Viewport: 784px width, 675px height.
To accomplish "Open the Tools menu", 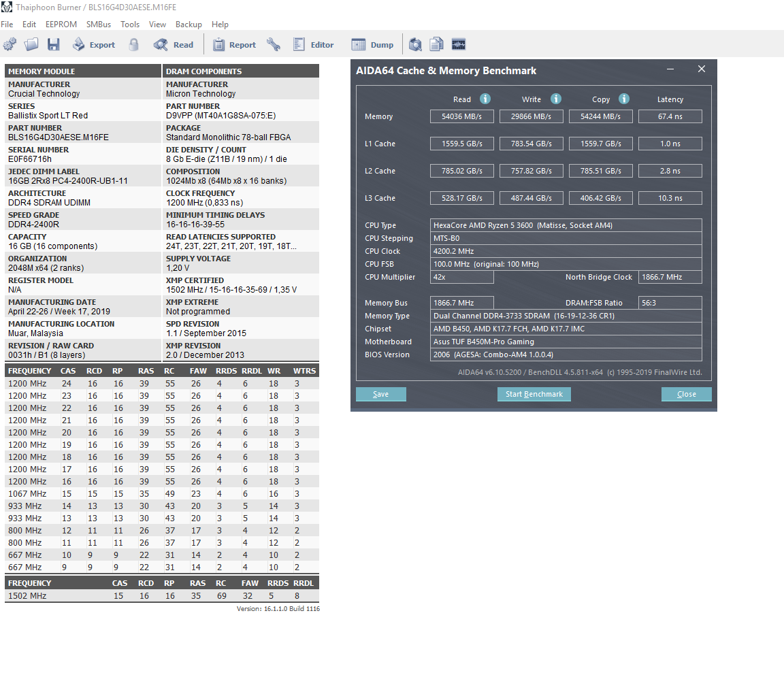I will (x=130, y=24).
